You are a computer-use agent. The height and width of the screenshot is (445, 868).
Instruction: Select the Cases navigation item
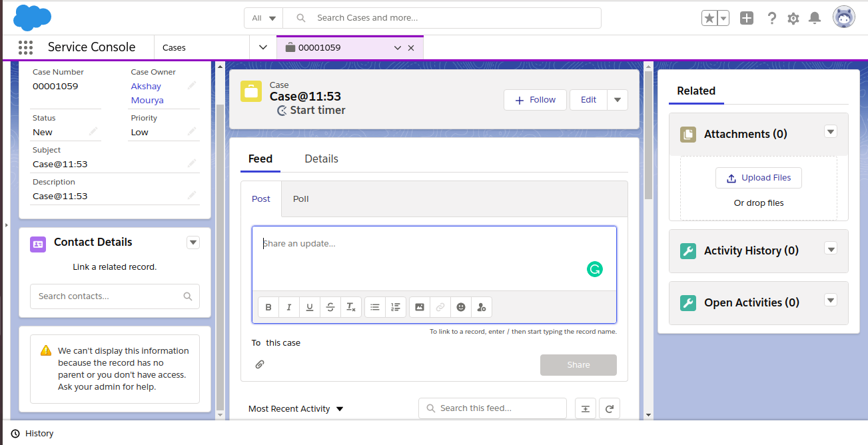click(175, 47)
